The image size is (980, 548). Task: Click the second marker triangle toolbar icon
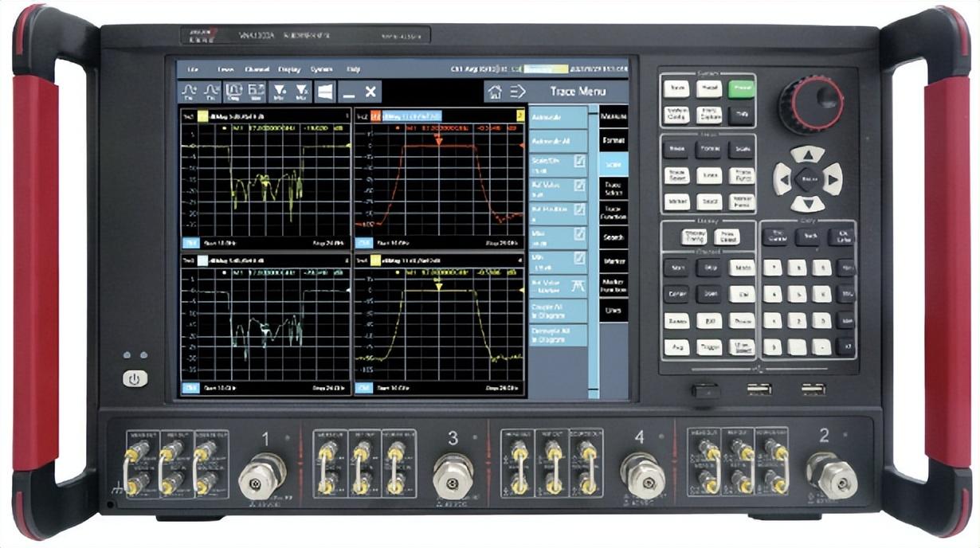click(x=302, y=91)
